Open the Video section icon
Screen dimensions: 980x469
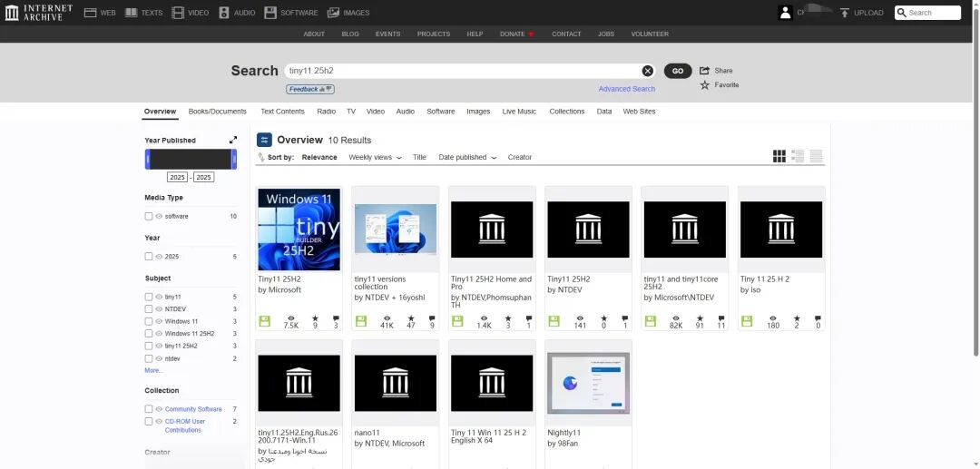[178, 13]
